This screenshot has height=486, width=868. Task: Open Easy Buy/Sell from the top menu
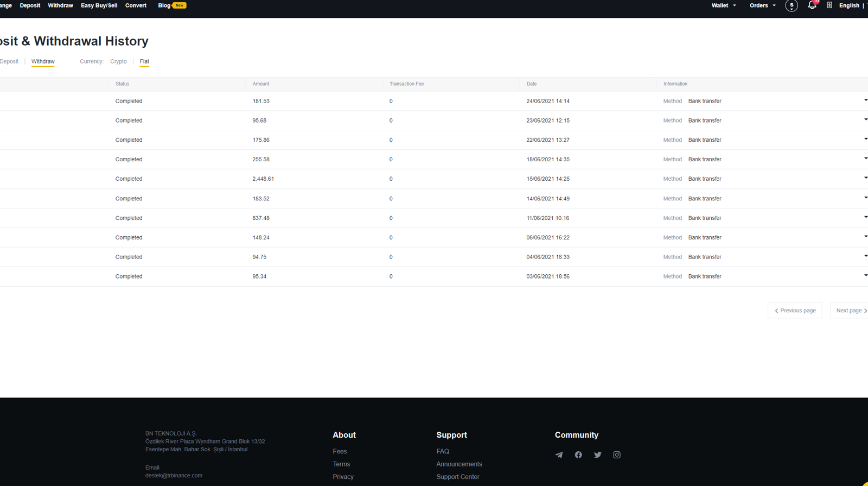coord(99,5)
